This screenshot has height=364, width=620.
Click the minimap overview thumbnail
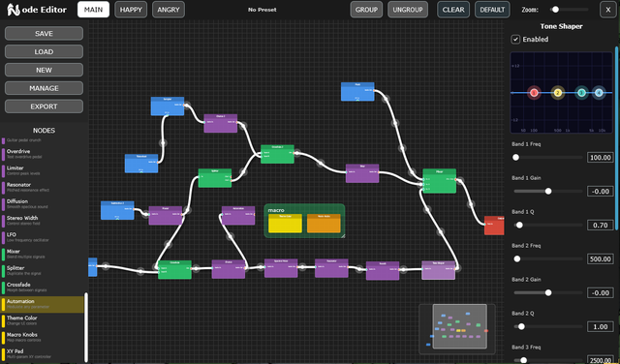click(457, 329)
